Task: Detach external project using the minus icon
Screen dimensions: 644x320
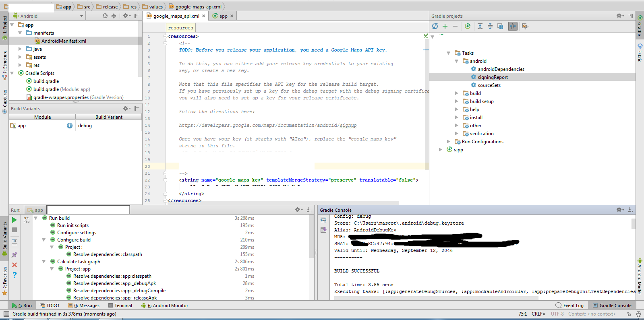Action: pyautogui.click(x=455, y=26)
